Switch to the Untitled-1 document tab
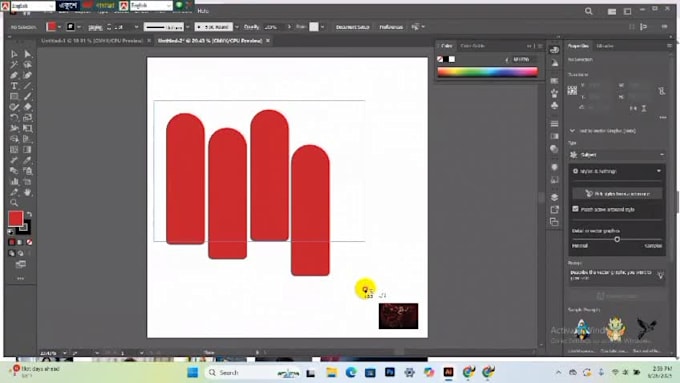This screenshot has width=680, height=383. 92,40
